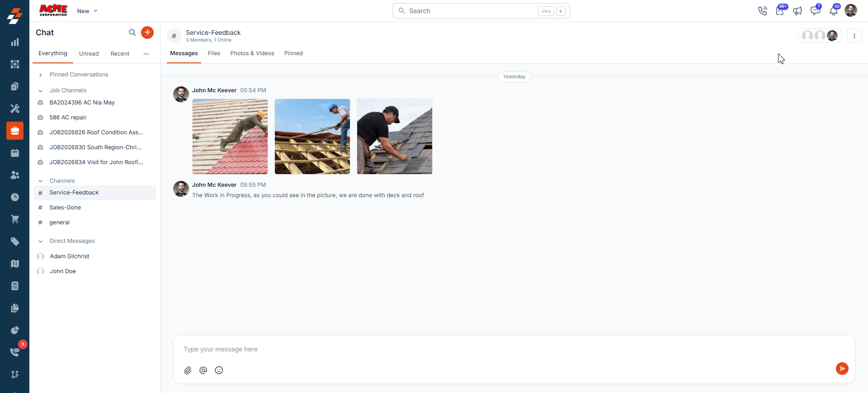View channel members avatar group
Image resolution: width=868 pixels, height=393 pixels.
click(x=820, y=36)
